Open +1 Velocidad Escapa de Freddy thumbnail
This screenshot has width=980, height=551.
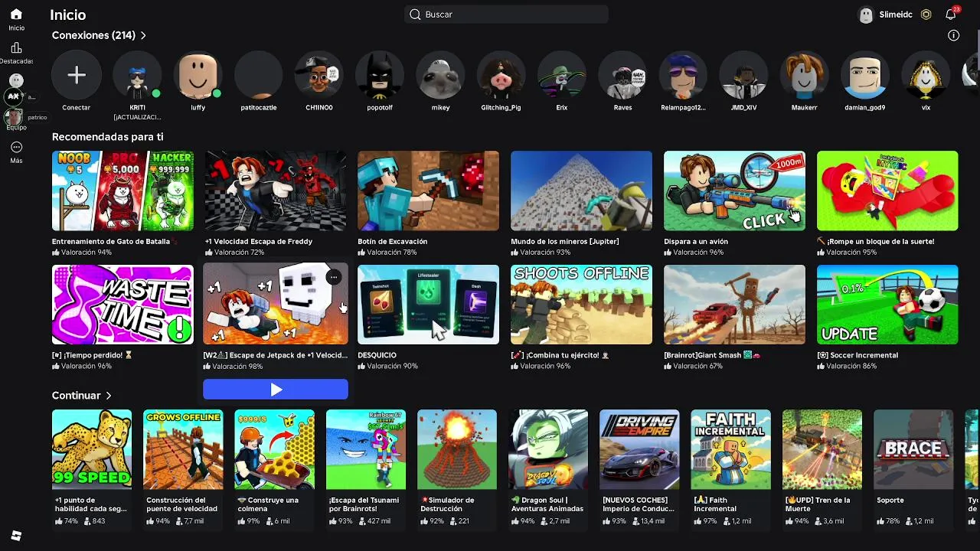(276, 191)
